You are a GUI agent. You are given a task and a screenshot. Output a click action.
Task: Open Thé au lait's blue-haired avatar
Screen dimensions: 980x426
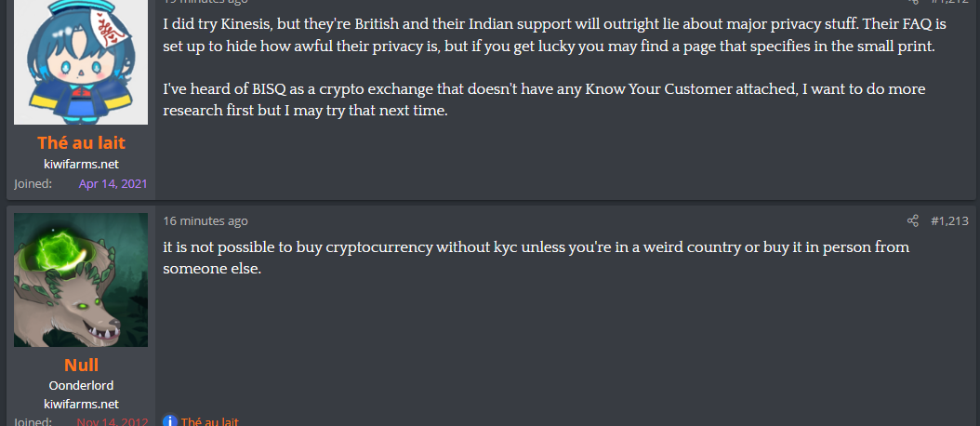(x=81, y=61)
